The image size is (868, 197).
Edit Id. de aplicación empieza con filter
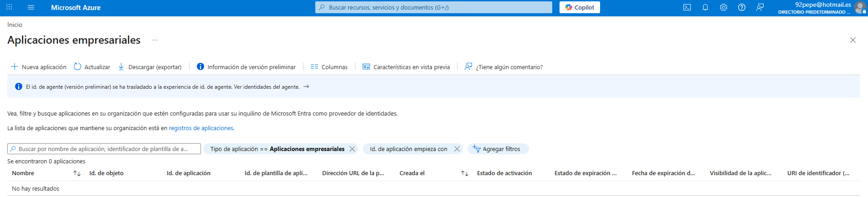tap(408, 149)
